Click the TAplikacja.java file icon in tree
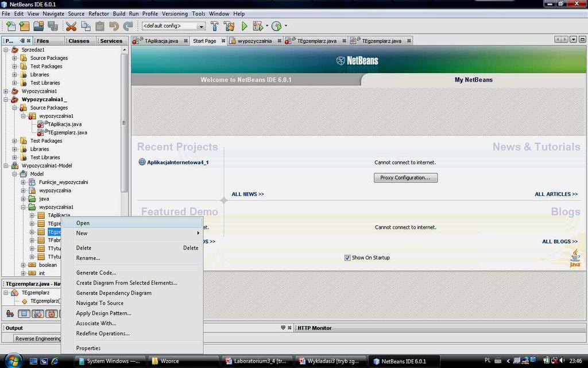 pos(41,124)
